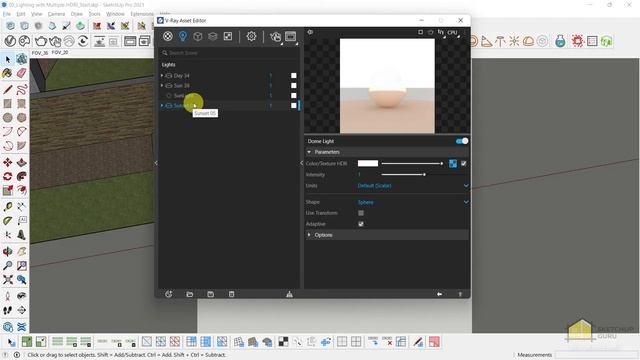Click the V-Ray Asset Editor toolbar icon in SketchUp
The height and width of the screenshot is (360, 640).
tap(10, 41)
